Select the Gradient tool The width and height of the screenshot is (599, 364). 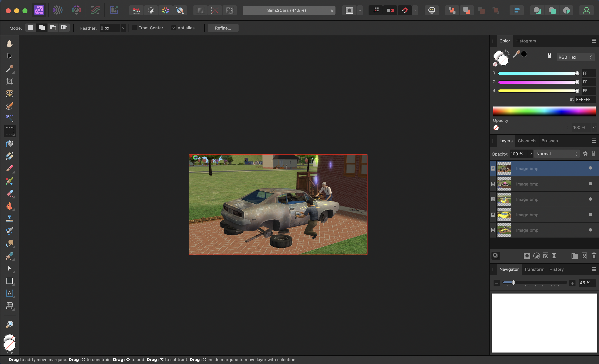(10, 156)
